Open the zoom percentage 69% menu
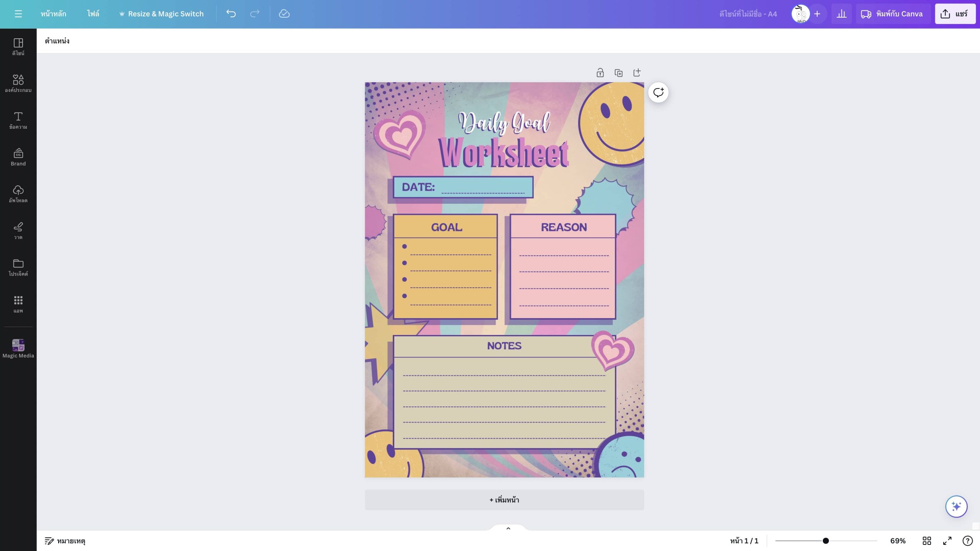This screenshot has width=980, height=551. pos(898,541)
